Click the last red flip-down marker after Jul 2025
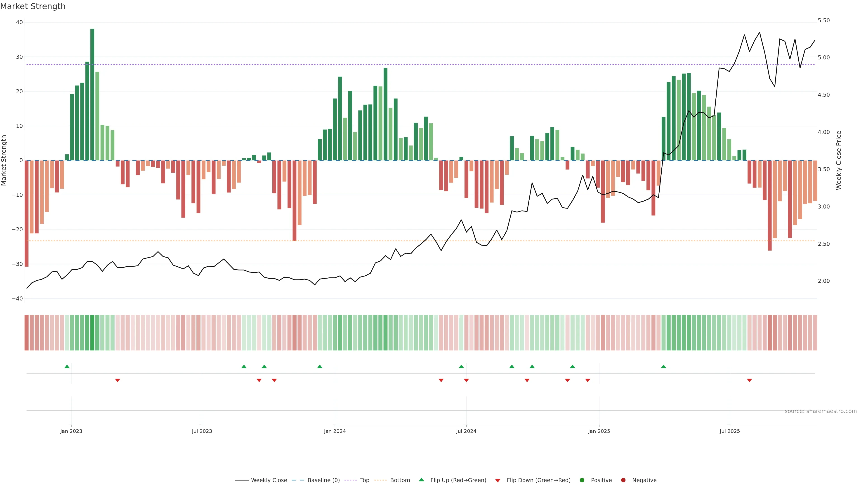This screenshot has width=868, height=488. point(749,380)
